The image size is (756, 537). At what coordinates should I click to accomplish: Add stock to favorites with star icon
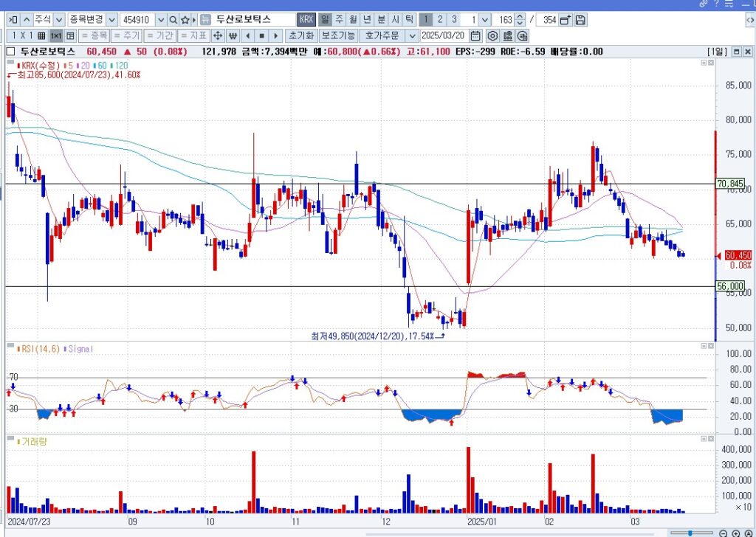185,20
